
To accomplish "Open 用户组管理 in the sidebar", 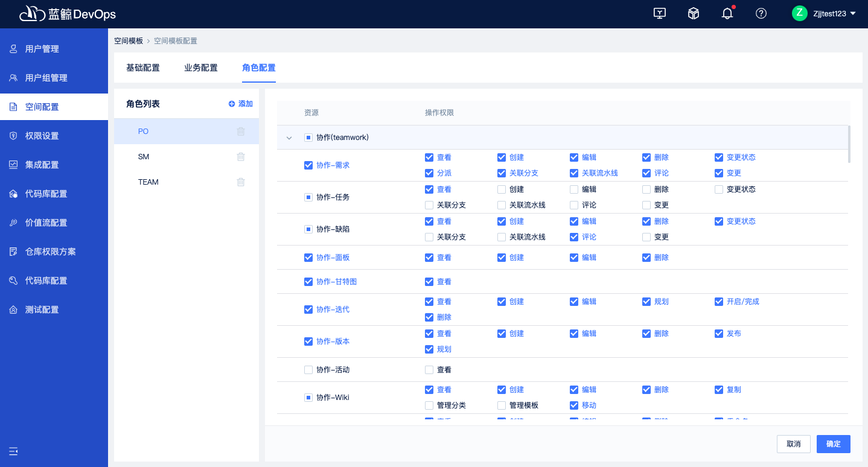I will coord(54,78).
